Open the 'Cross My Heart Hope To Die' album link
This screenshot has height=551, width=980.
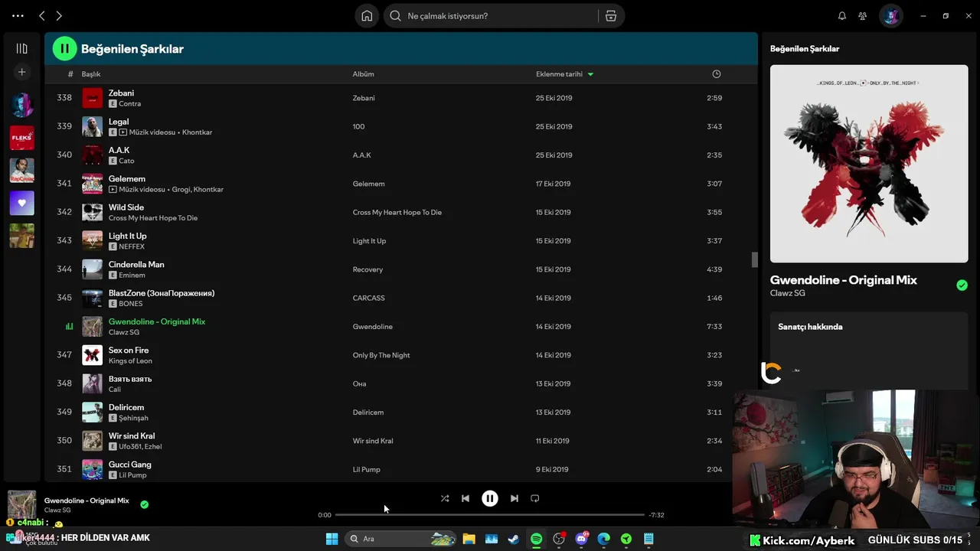point(397,212)
